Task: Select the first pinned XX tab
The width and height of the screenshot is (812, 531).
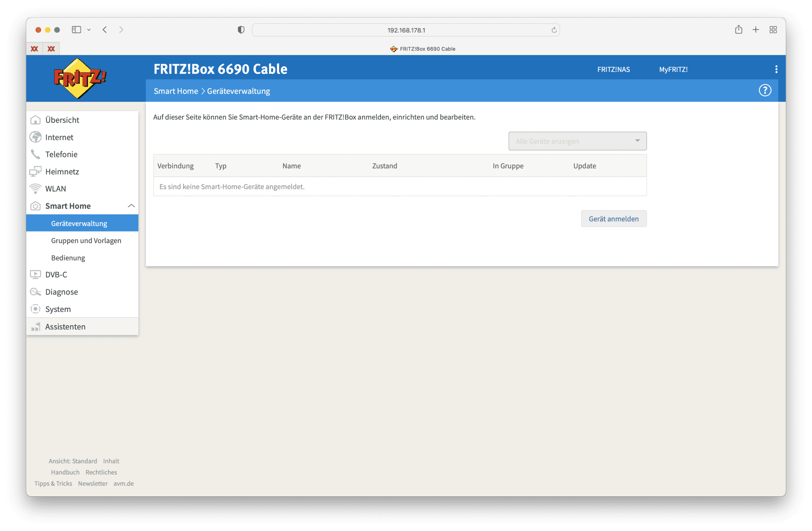Action: (35, 49)
